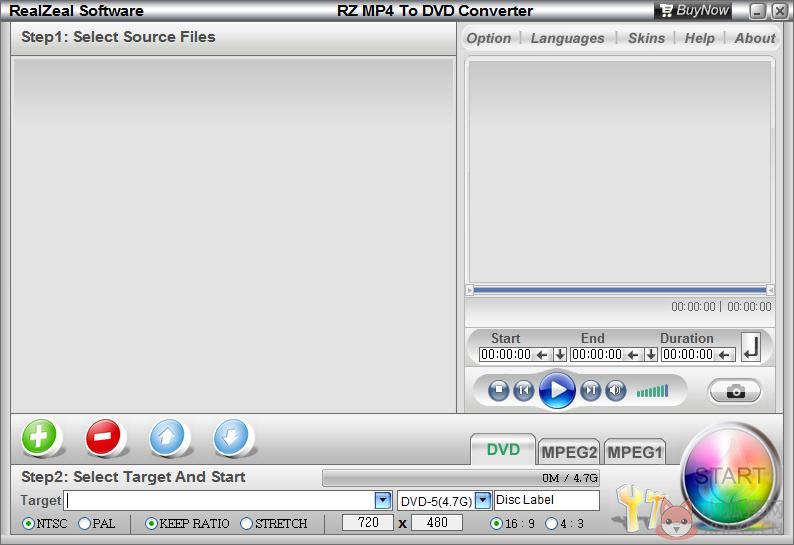This screenshot has width=794, height=545.
Task: Click the Start time 00:00:00 field
Action: point(506,355)
